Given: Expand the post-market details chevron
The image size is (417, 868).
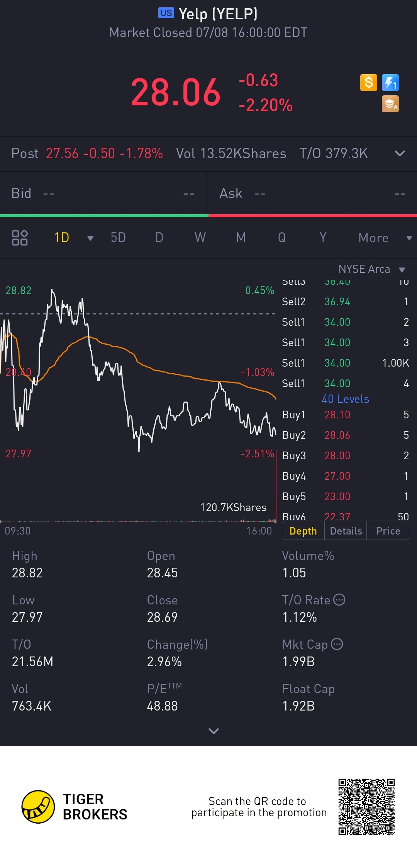Looking at the screenshot, I should [400, 154].
